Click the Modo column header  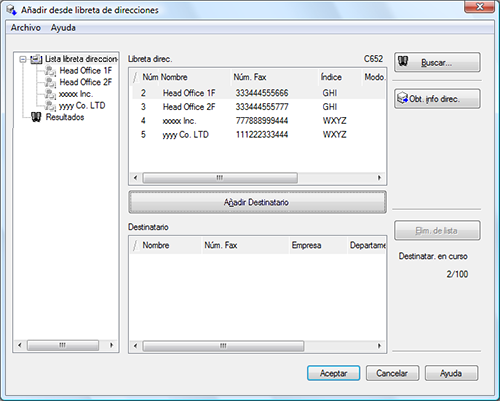click(374, 77)
